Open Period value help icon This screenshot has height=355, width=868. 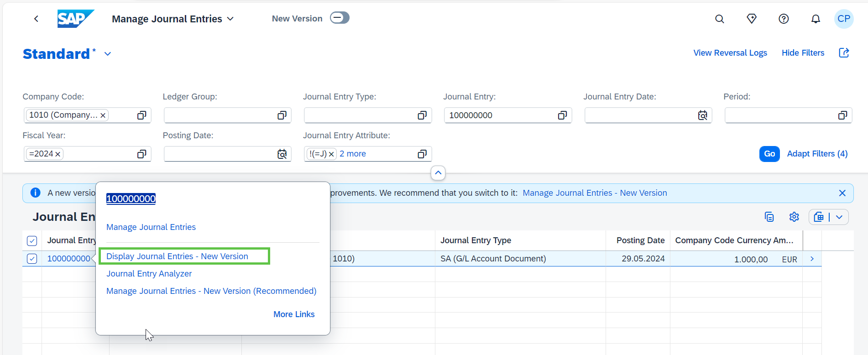[842, 115]
